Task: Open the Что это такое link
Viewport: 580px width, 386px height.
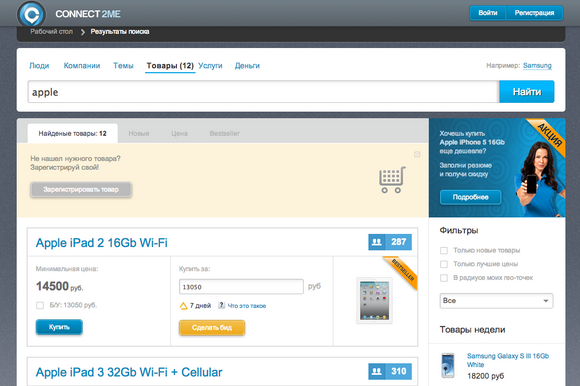Action: point(247,306)
